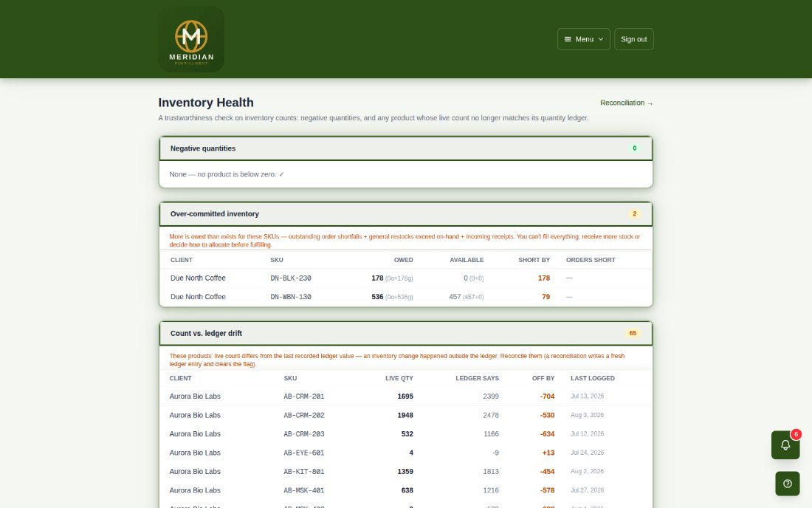This screenshot has height=508, width=812.
Task: Click Owed value 536
Action: point(377,297)
